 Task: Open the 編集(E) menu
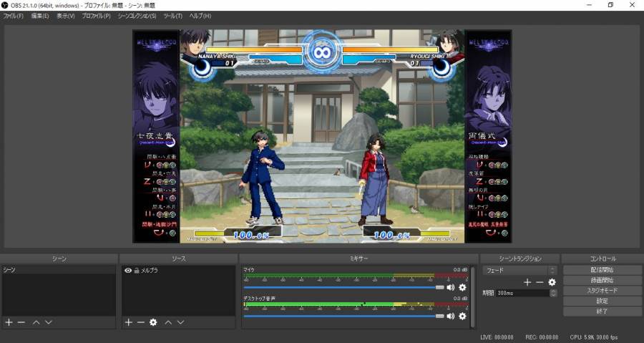pos(40,16)
